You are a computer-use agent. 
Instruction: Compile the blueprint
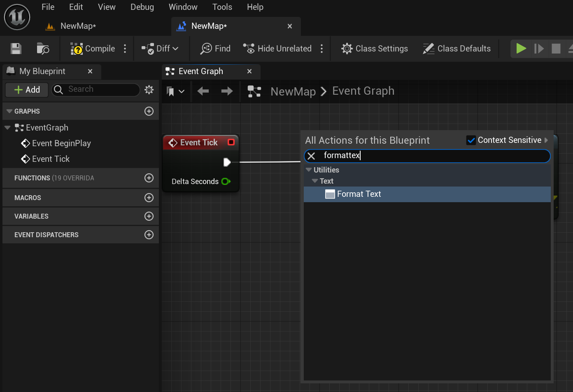coord(93,49)
